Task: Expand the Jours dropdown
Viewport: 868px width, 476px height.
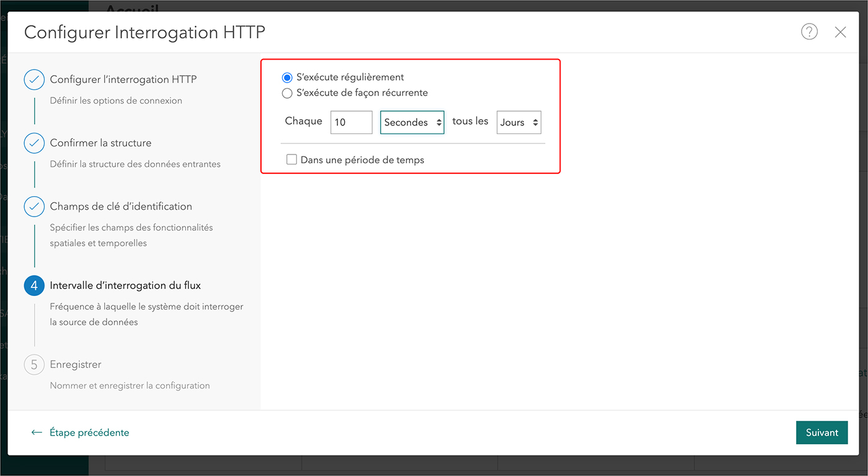Action: point(519,122)
